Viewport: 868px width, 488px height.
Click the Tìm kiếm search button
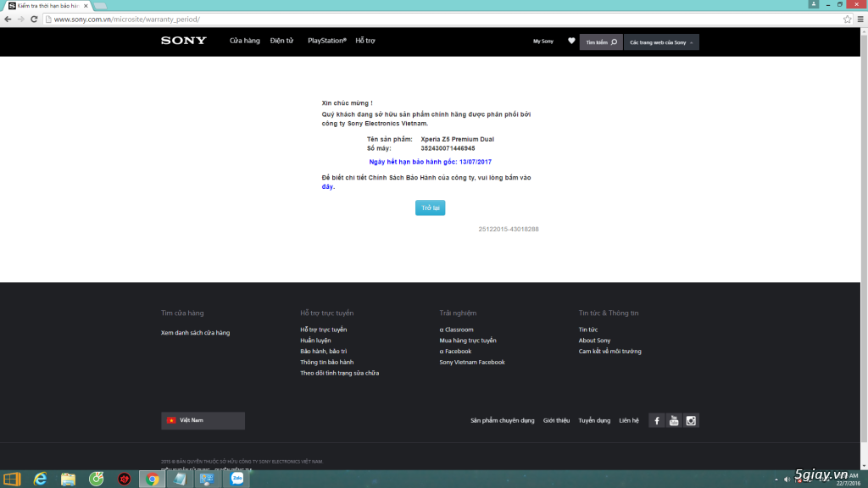point(601,42)
